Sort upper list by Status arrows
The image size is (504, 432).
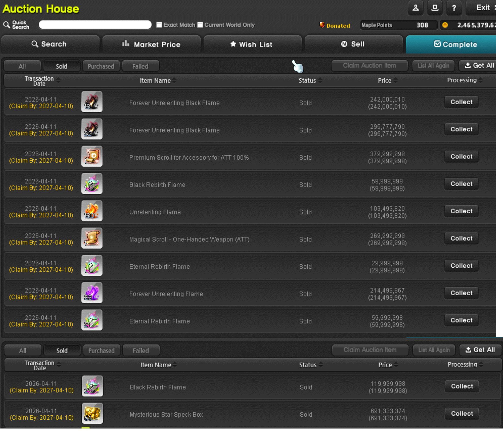[x=320, y=80]
